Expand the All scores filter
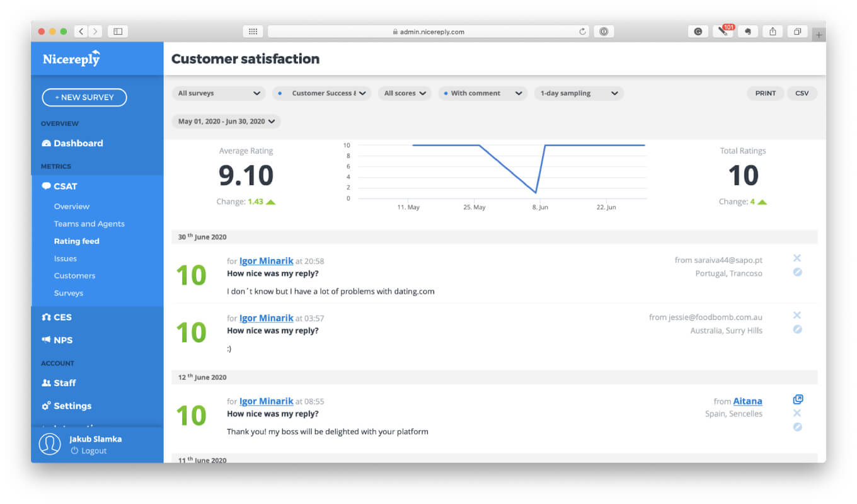The width and height of the screenshot is (857, 504). [x=405, y=93]
